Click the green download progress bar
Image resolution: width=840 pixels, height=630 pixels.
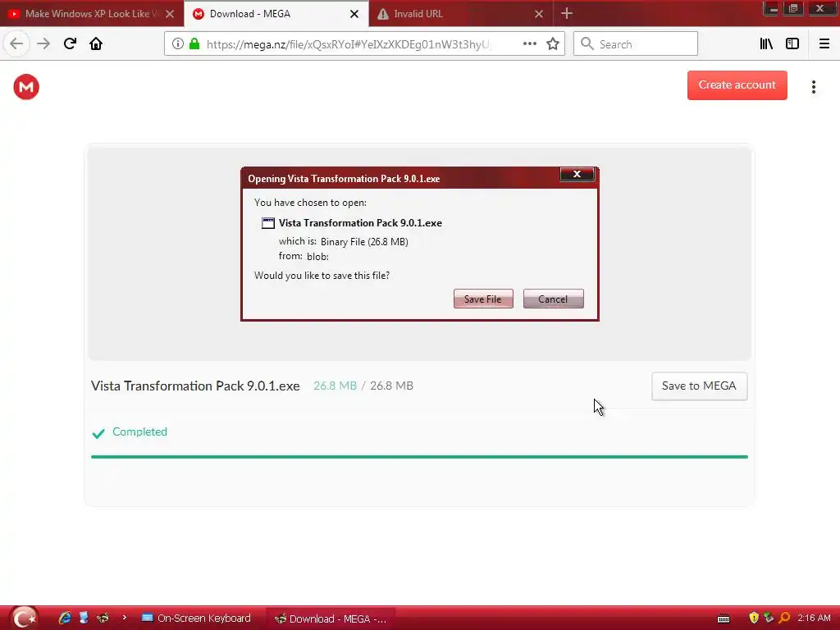point(419,457)
